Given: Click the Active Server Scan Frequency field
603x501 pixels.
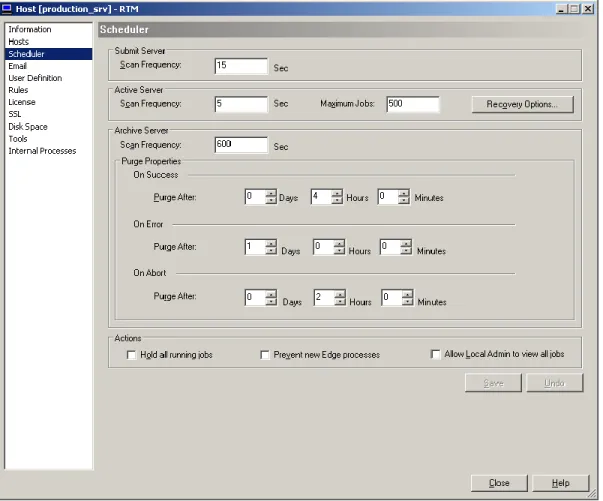Looking at the screenshot, I should (241, 104).
